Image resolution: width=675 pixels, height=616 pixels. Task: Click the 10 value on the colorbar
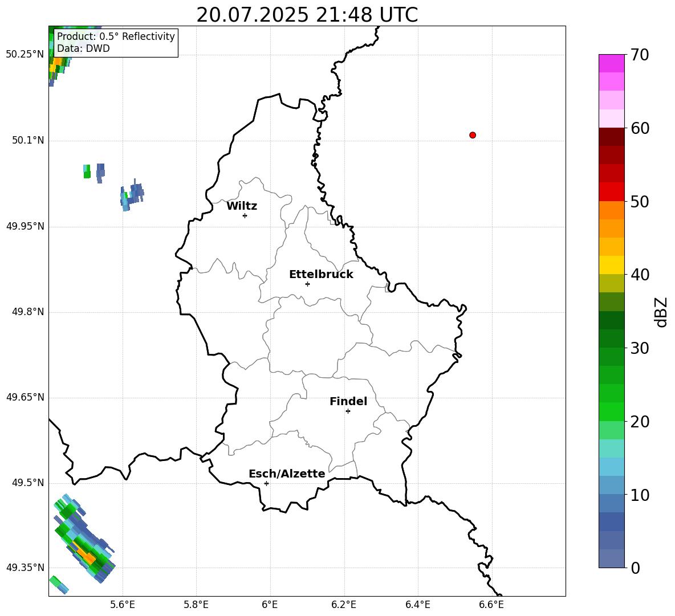(x=640, y=495)
